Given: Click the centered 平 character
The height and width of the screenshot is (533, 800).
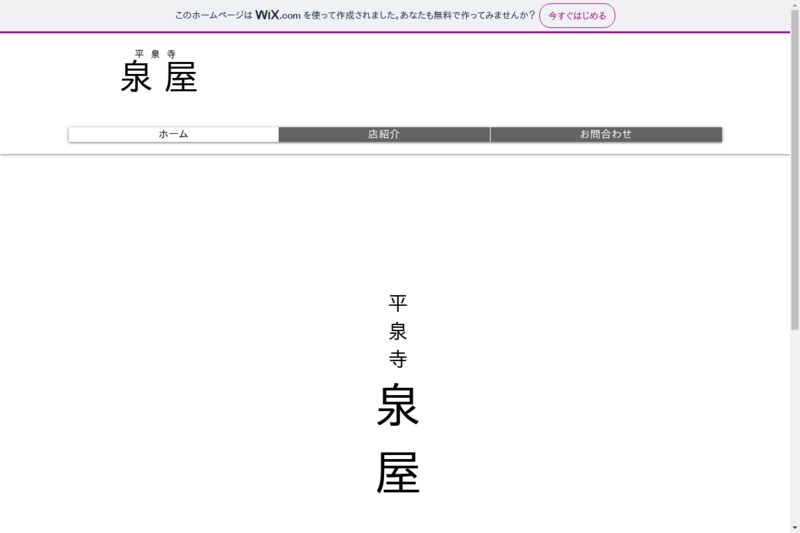Looking at the screenshot, I should coord(398,303).
